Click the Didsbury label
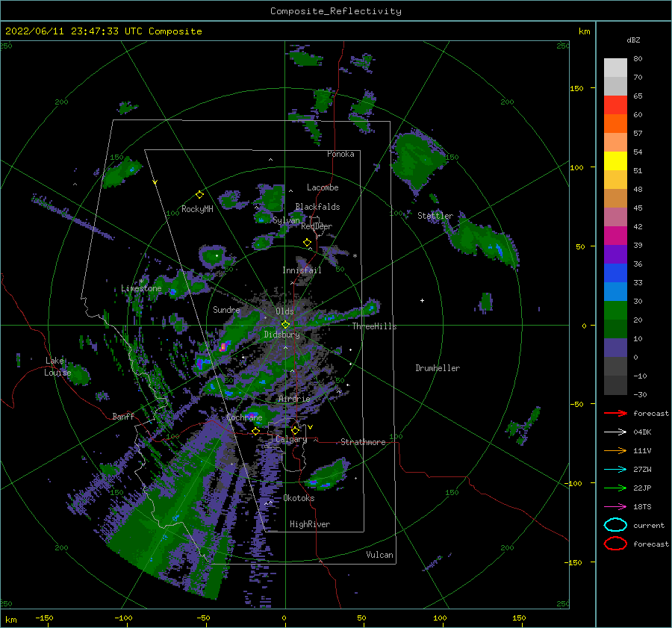 [x=281, y=335]
